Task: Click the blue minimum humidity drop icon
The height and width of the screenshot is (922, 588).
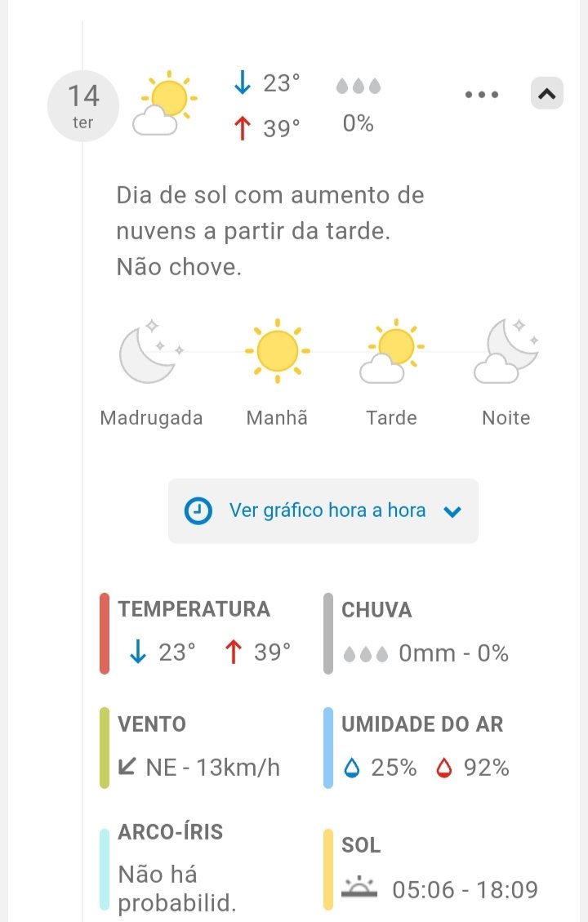Action: click(x=352, y=768)
